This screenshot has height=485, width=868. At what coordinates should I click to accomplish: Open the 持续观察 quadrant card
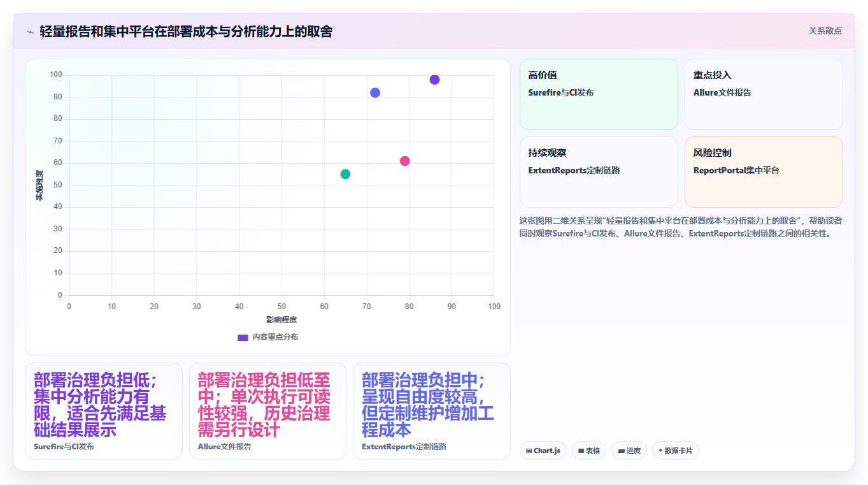[599, 172]
